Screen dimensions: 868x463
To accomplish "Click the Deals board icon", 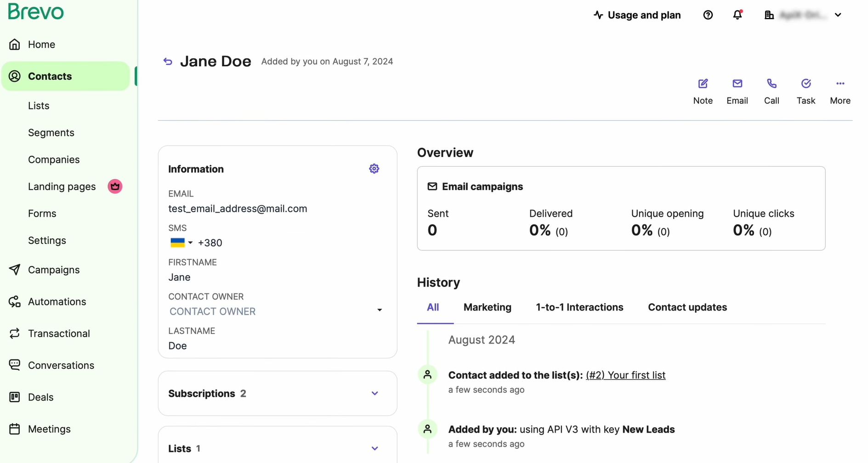I will click(15, 397).
